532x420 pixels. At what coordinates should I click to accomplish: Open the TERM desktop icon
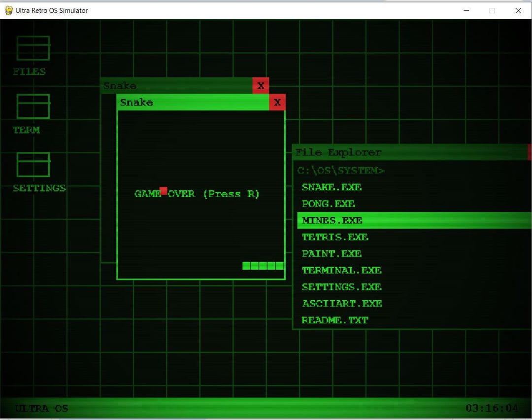33,106
